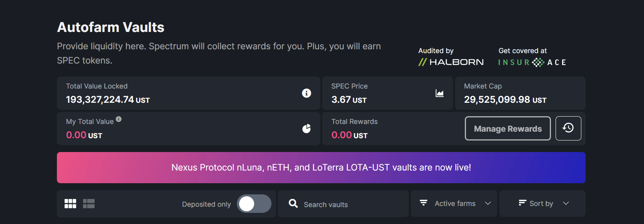
Task: Click the InsurAce logo
Action: click(532, 62)
